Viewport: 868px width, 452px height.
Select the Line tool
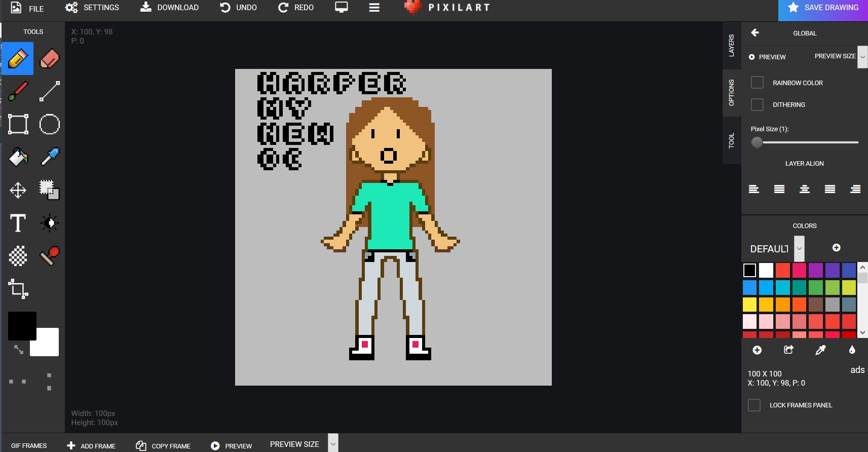tap(49, 91)
